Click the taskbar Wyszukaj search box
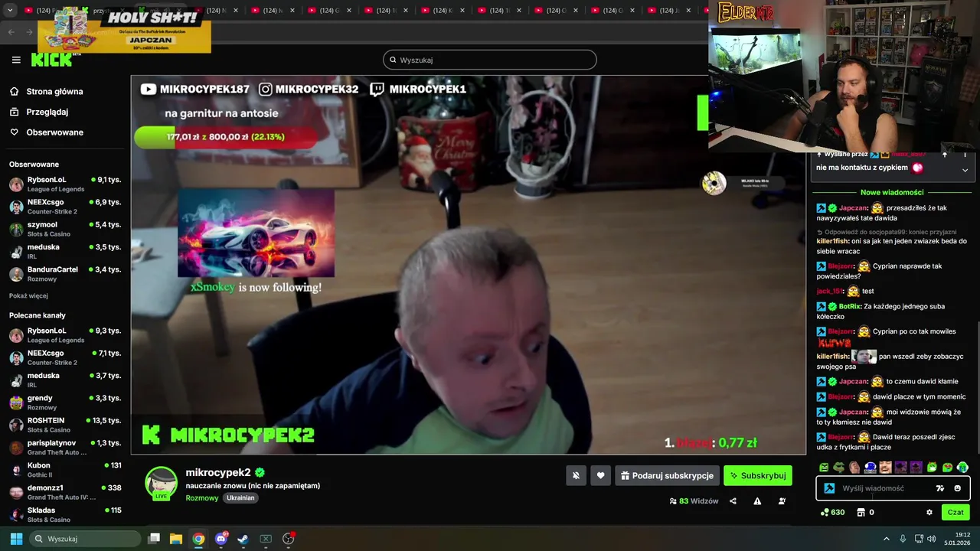This screenshot has height=551, width=980. (85, 539)
